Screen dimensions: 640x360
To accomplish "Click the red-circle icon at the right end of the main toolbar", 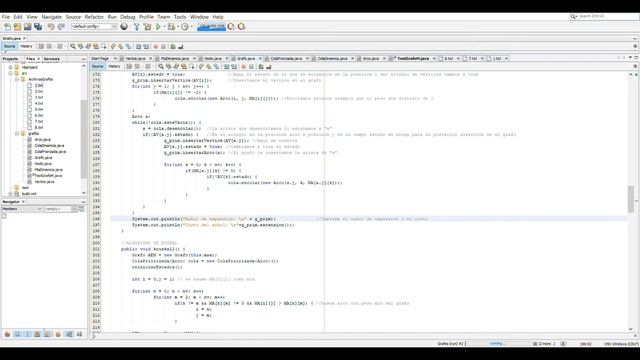I will click(242, 27).
